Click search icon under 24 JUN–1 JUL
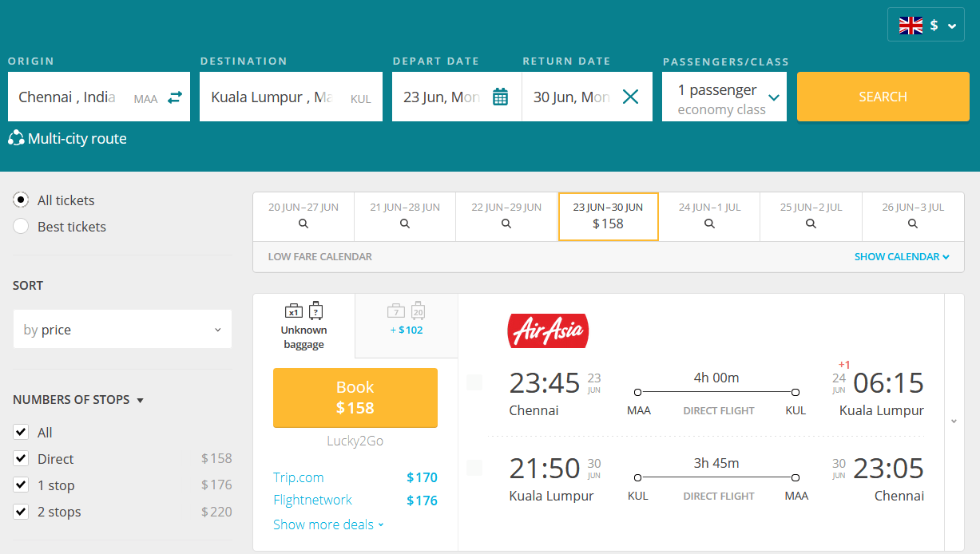Viewport: 980px width, 554px height. coord(709,224)
